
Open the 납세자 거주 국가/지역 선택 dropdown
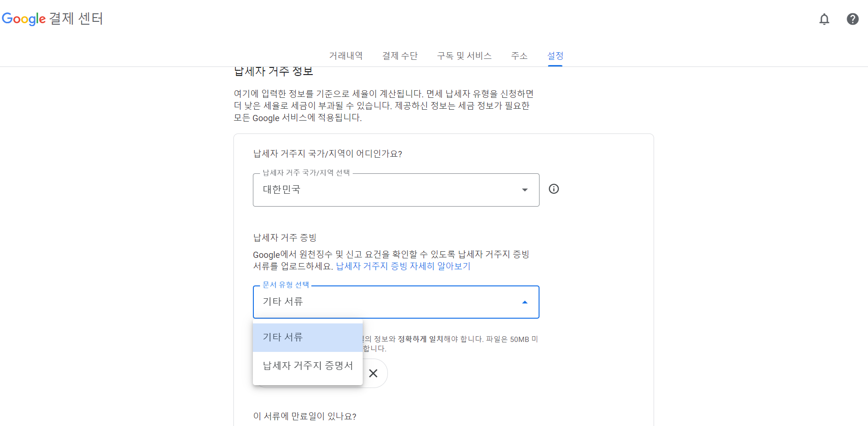(396, 190)
